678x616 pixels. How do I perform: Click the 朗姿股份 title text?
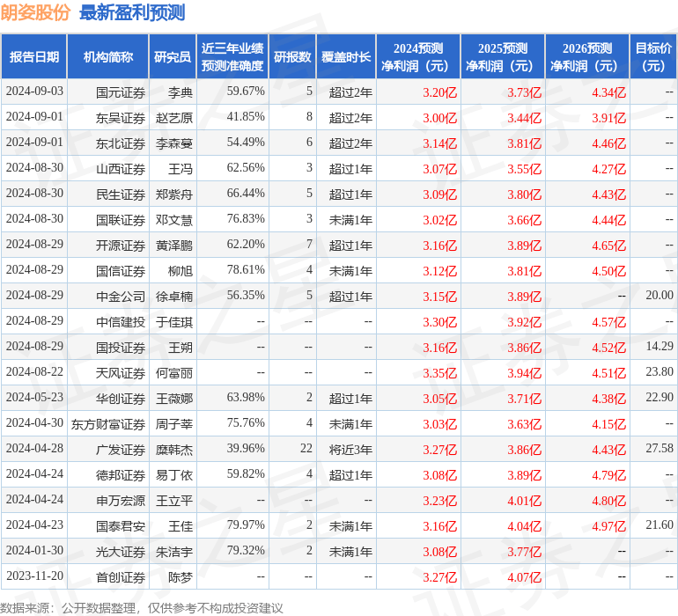pyautogui.click(x=35, y=12)
